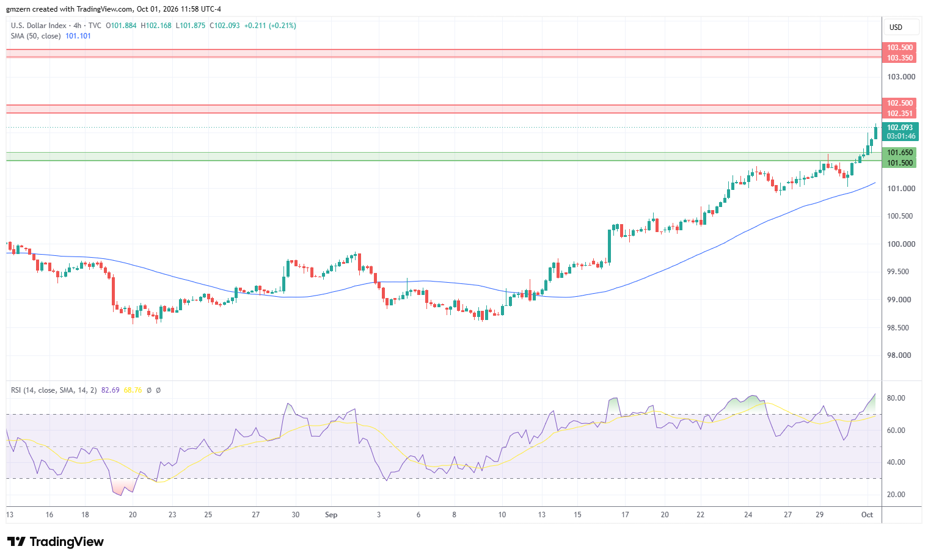Screen dimensions: 928x560
Task: Click the change value +0.211 (+0.21%)
Action: click(x=270, y=26)
